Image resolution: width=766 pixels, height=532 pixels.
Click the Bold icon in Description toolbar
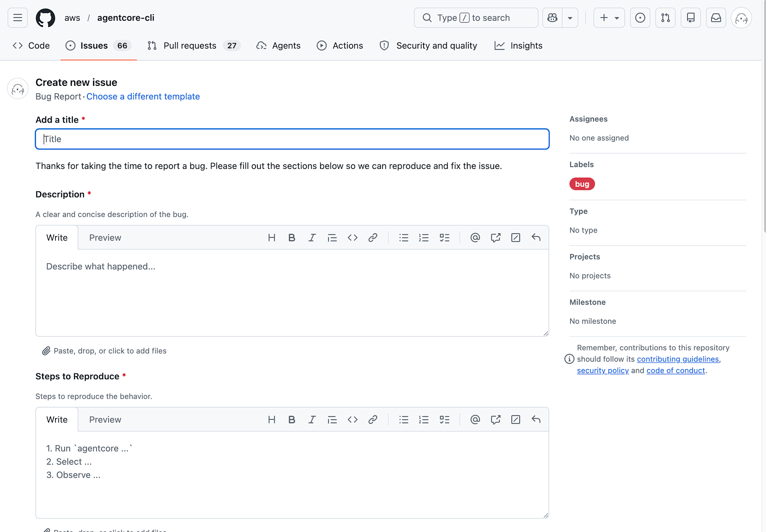pos(291,238)
